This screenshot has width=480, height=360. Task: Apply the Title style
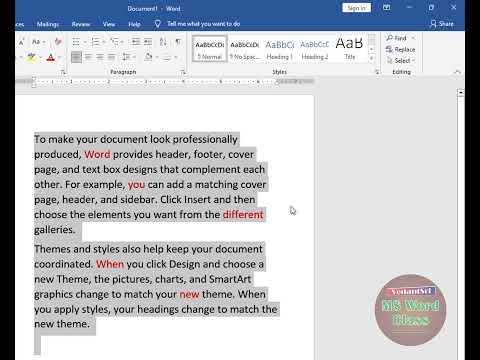(349, 49)
